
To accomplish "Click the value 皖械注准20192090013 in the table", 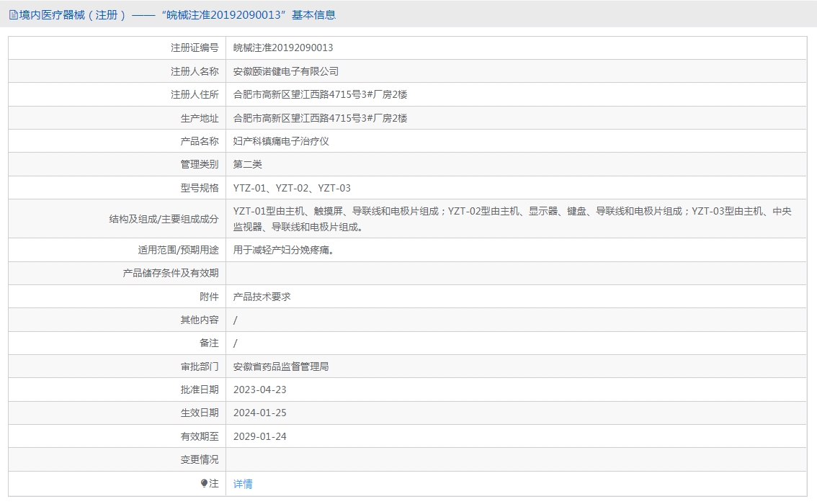I will click(283, 48).
